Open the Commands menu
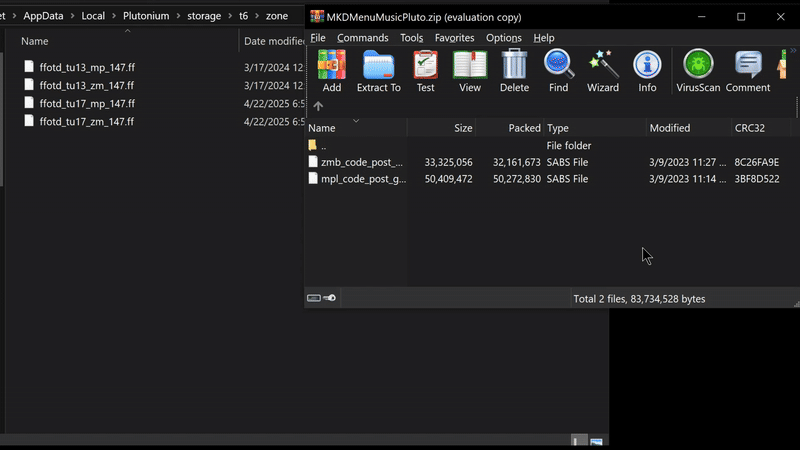This screenshot has width=800, height=450. tap(362, 38)
